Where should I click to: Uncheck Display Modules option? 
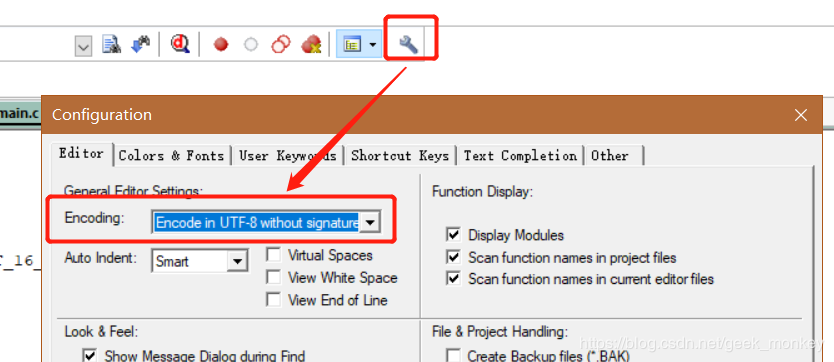pos(453,235)
